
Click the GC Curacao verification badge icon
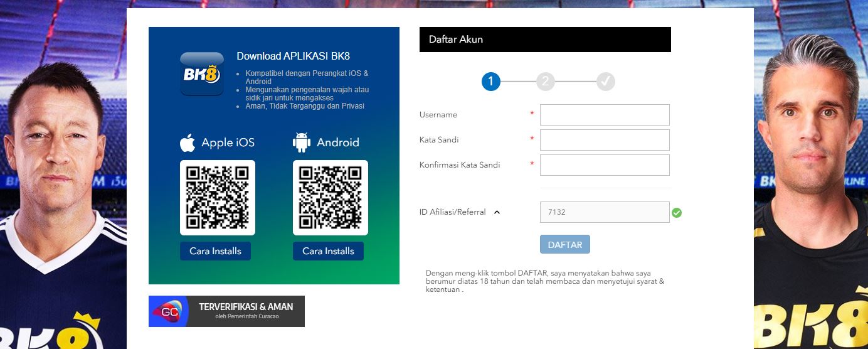pyautogui.click(x=168, y=311)
